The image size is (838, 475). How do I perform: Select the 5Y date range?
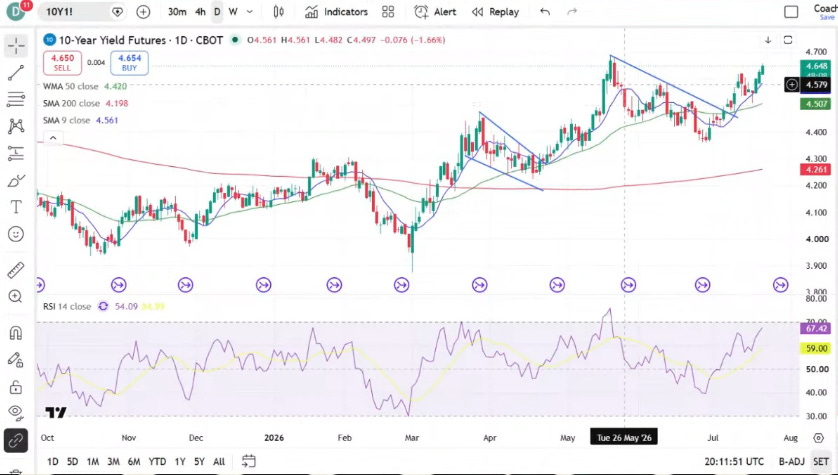click(199, 462)
